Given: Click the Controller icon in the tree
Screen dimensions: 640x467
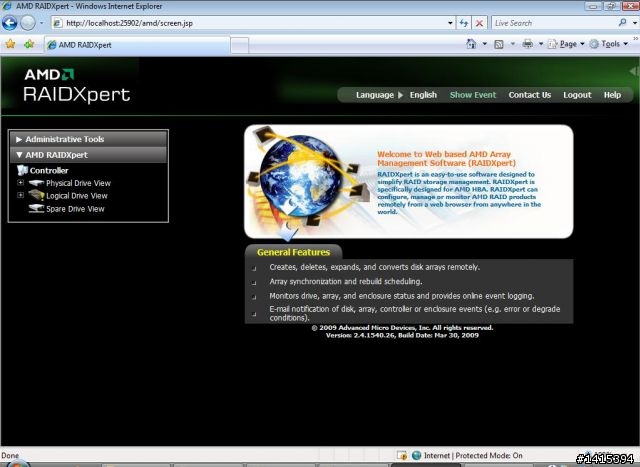Looking at the screenshot, I should [22, 170].
